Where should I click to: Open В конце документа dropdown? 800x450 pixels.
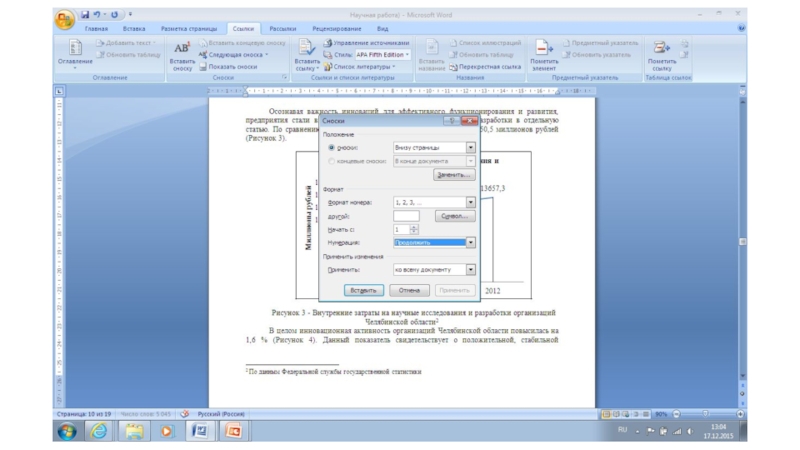(x=434, y=161)
